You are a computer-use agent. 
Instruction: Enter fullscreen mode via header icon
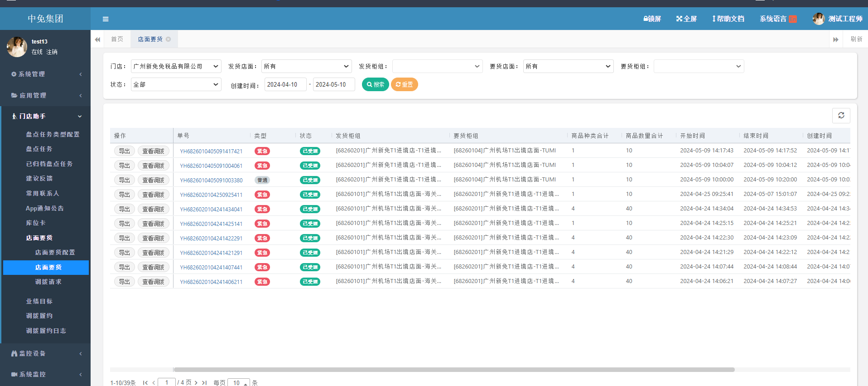(679, 19)
